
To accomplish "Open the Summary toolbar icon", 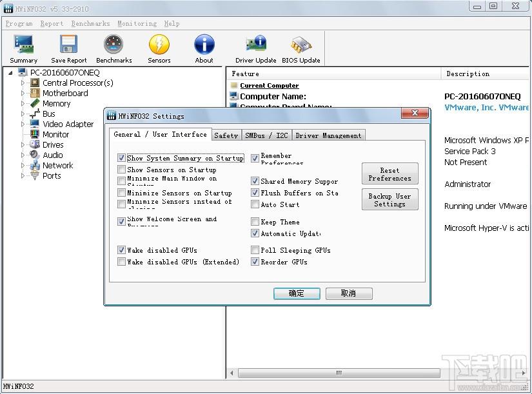I will point(24,45).
